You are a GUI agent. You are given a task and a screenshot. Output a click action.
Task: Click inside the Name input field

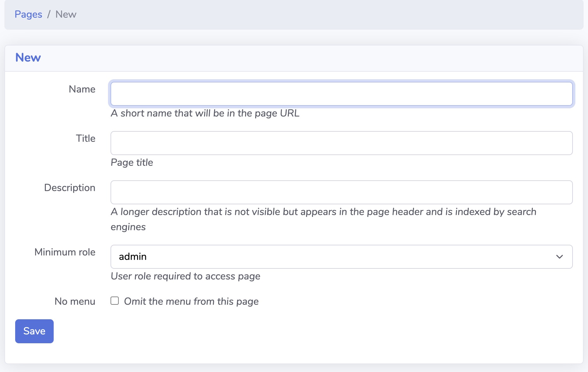click(341, 93)
